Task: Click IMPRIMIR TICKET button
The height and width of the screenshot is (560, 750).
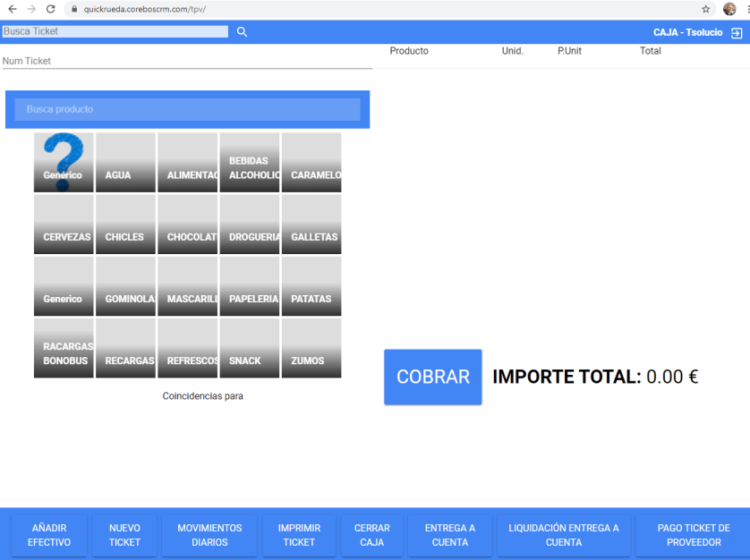Action: coord(299,535)
